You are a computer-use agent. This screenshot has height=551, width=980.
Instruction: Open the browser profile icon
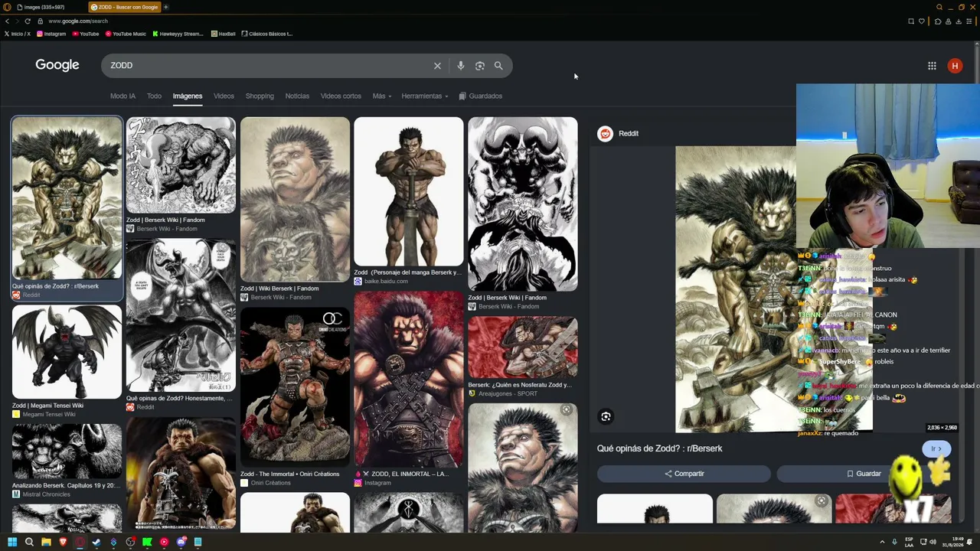point(949,21)
